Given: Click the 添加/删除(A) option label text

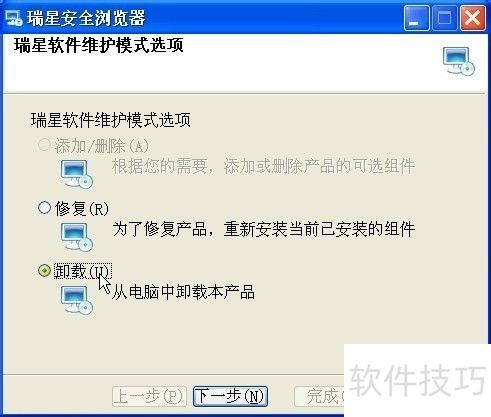Looking at the screenshot, I should coord(102,146).
